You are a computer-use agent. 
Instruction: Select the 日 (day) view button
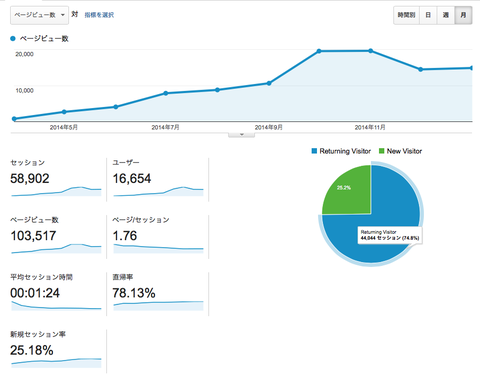tap(428, 15)
